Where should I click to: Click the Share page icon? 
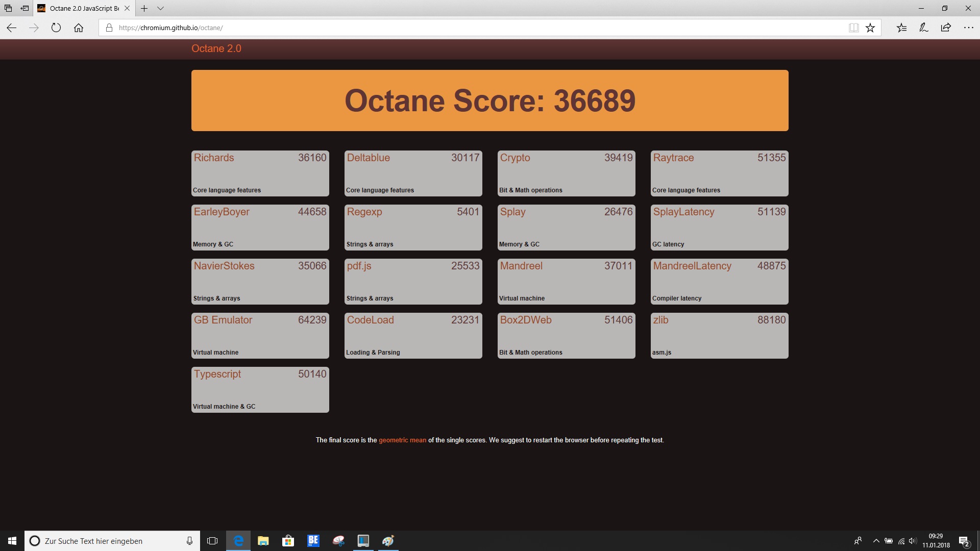(x=946, y=28)
